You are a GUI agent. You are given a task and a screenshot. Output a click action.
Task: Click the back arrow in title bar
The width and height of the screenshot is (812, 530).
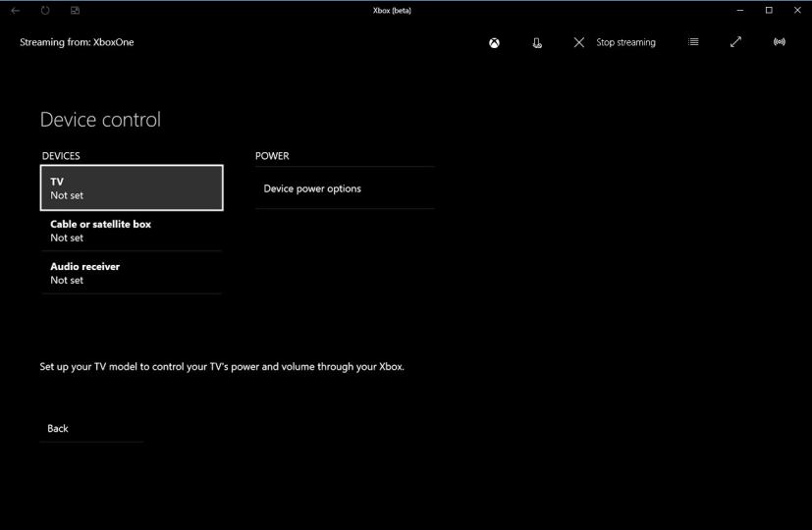point(15,10)
